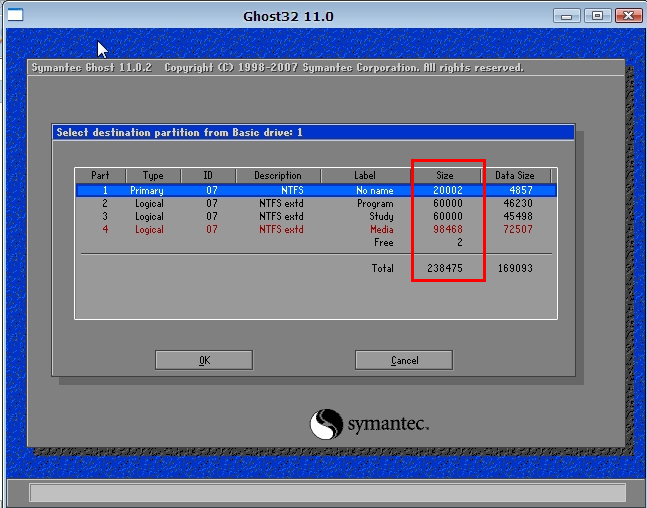Select the Program partition row
The image size is (647, 508).
(x=315, y=203)
